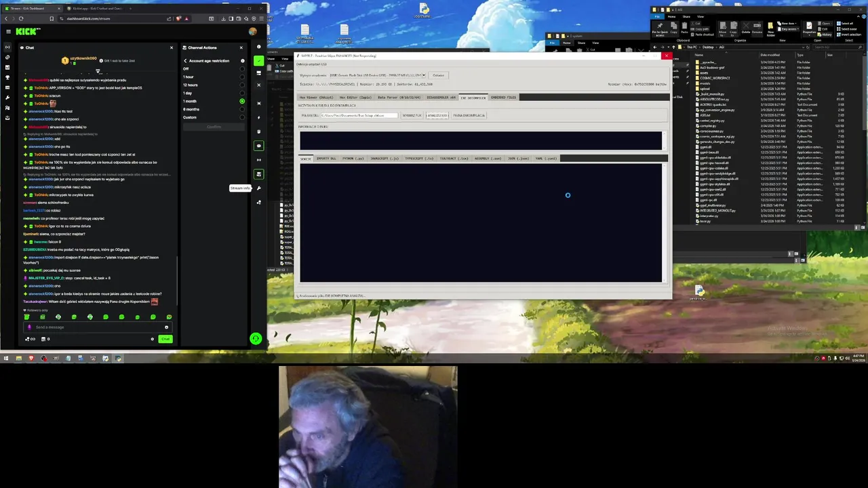Click the green Chat send button
Image resolution: width=868 pixels, height=488 pixels.
coord(165,339)
